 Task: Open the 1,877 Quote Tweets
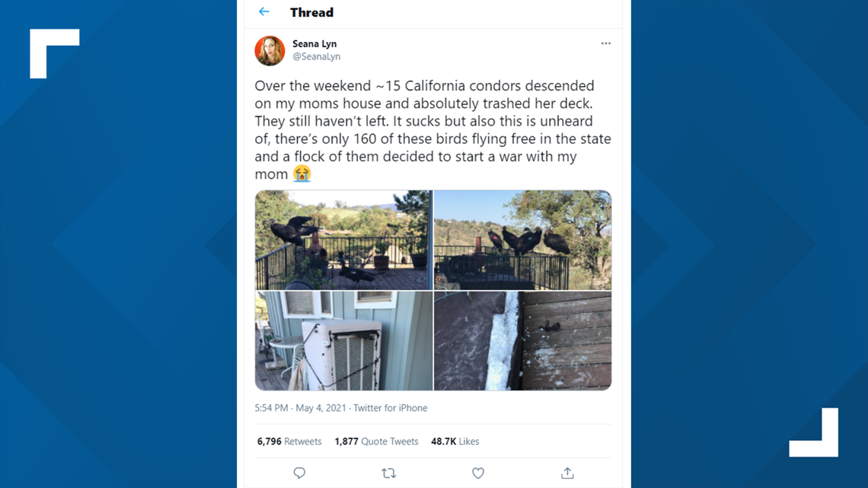(x=376, y=441)
